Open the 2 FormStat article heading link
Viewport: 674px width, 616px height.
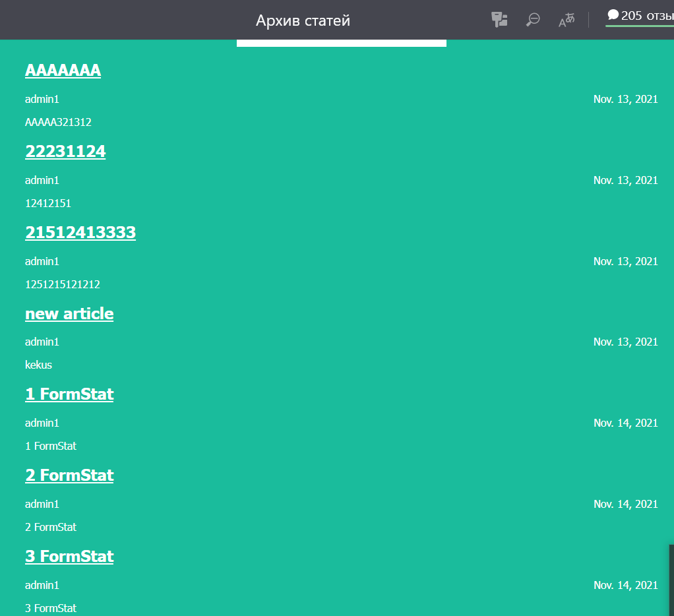pos(69,476)
